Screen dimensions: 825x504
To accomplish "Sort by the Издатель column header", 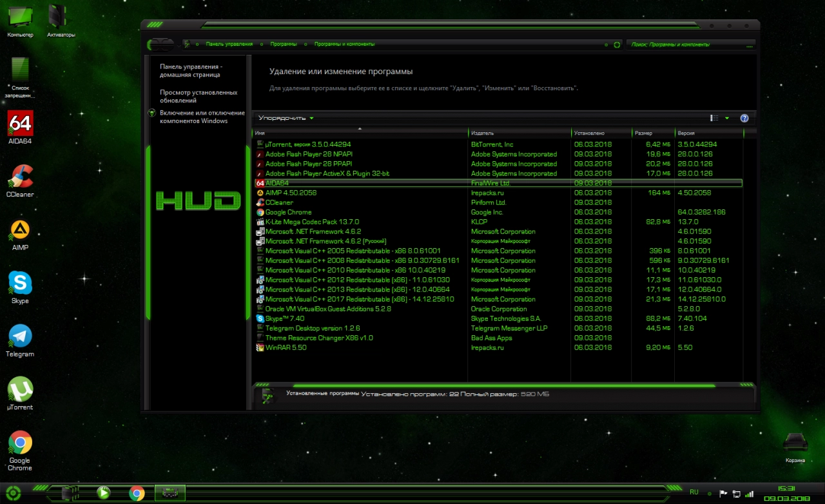I will tap(519, 133).
